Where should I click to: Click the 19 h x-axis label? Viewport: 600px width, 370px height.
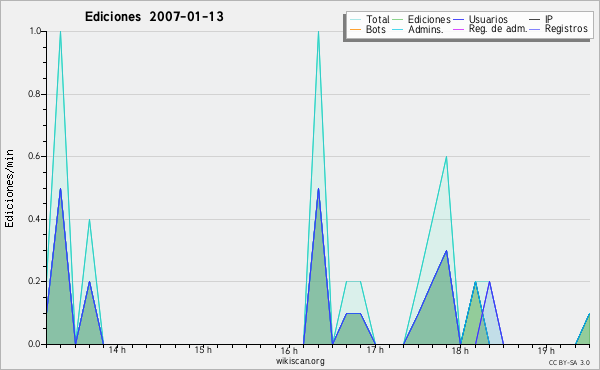546,350
